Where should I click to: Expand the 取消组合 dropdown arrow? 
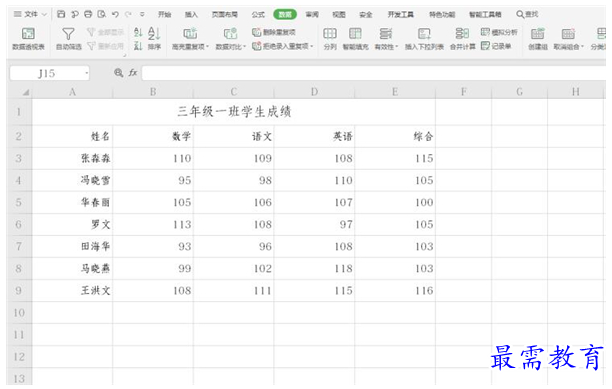point(582,46)
